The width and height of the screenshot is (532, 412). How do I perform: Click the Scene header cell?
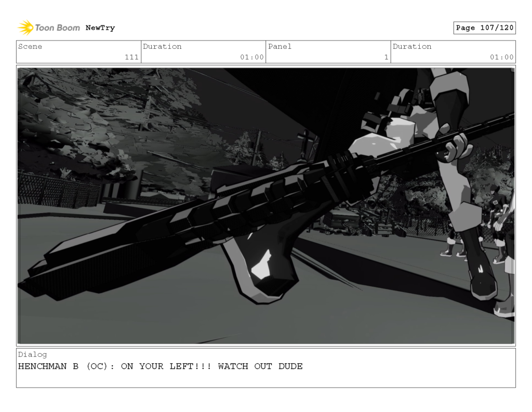(30, 47)
